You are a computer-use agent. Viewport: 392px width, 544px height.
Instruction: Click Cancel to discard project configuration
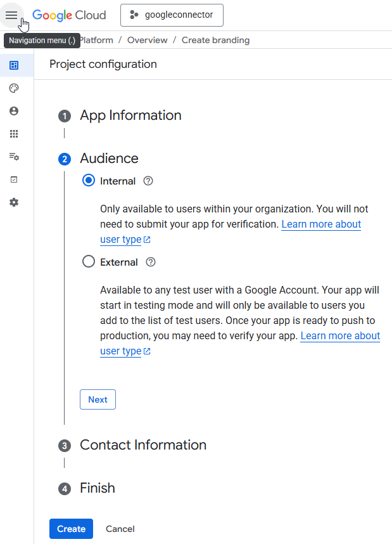pyautogui.click(x=120, y=529)
